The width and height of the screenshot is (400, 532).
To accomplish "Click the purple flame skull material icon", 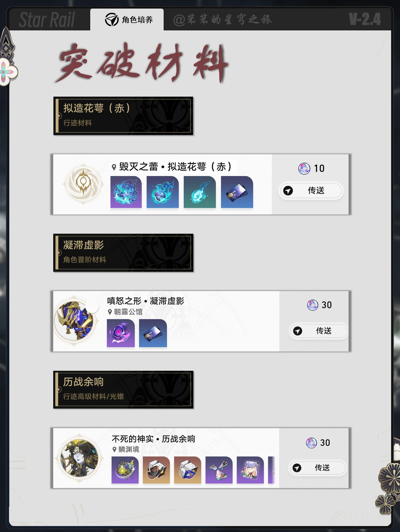I will click(126, 192).
